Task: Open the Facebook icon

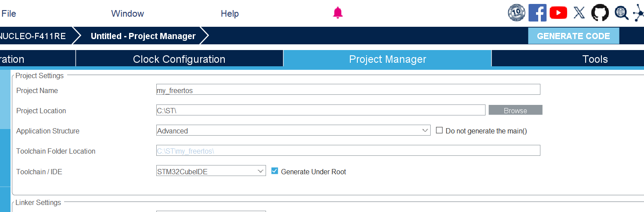Action: point(537,13)
